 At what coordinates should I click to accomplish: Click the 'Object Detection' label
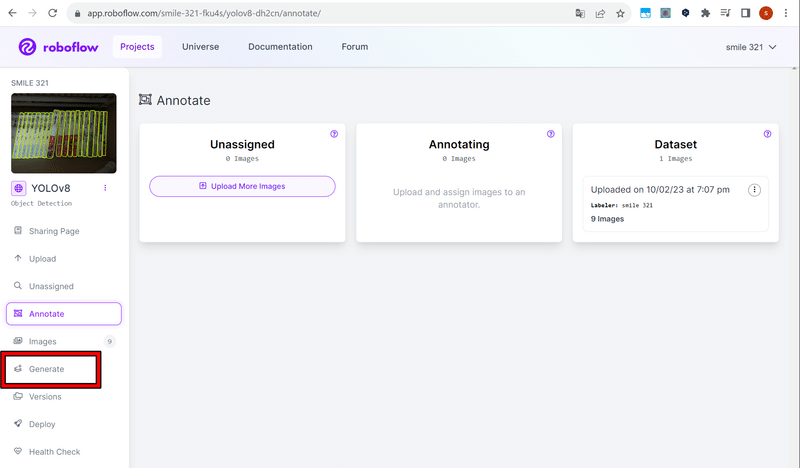tap(41, 203)
